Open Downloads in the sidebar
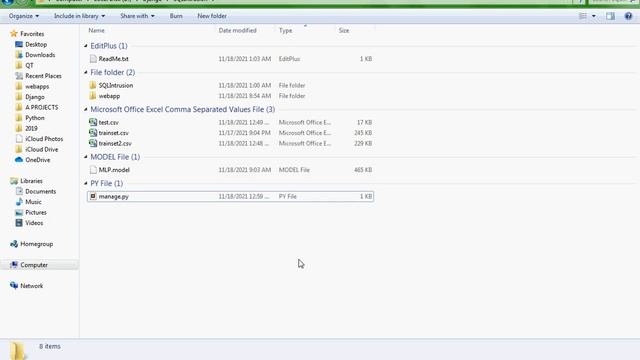Screen dimensions: 640x360 coord(40,55)
